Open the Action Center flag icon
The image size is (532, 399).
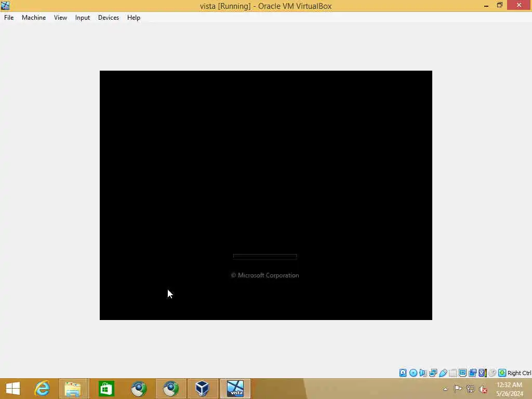[x=458, y=389]
